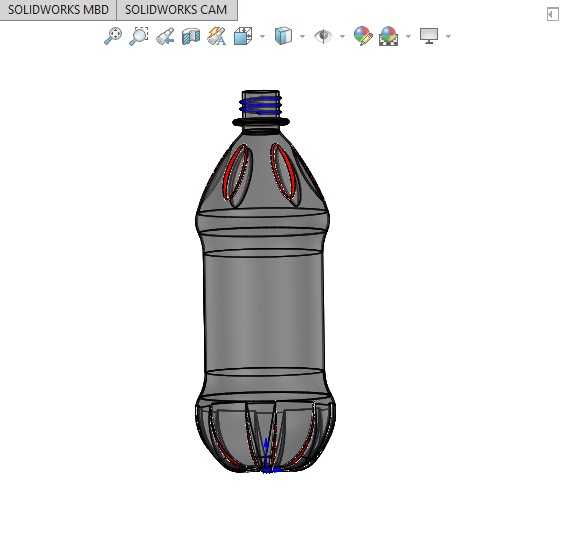This screenshot has width=569, height=543.
Task: Expand the Display Style dropdown arrow
Action: click(x=302, y=36)
